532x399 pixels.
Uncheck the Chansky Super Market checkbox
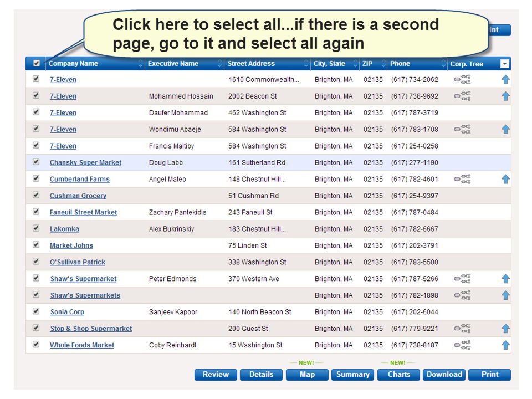pyautogui.click(x=36, y=162)
